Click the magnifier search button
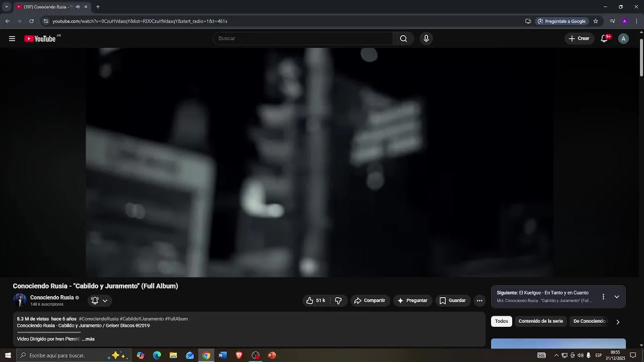This screenshot has width=644, height=362. pos(404,39)
